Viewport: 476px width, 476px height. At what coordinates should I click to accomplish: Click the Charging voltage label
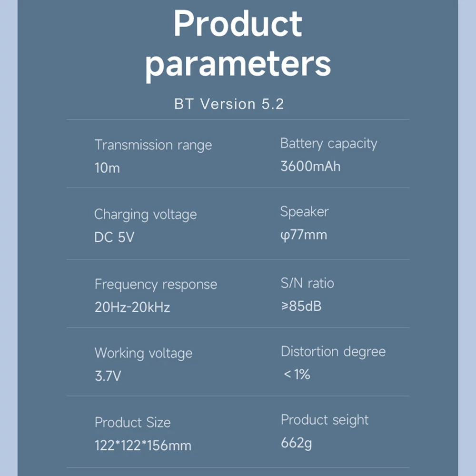145,215
